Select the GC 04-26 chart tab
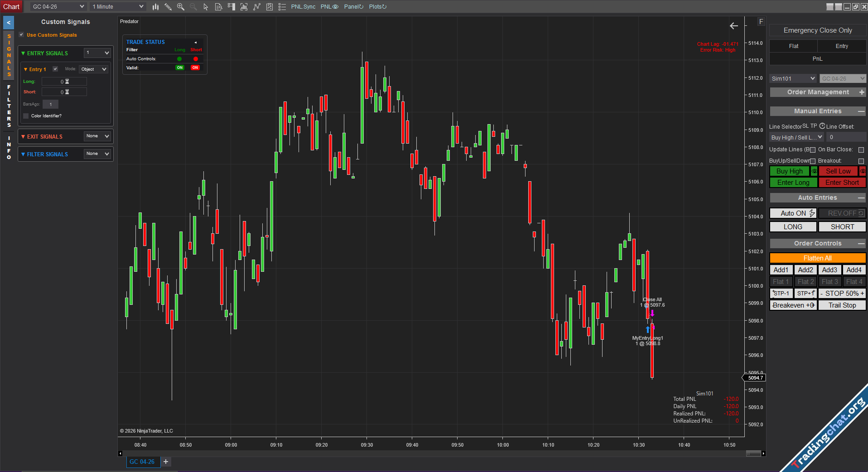Image resolution: width=868 pixels, height=472 pixels. point(142,462)
